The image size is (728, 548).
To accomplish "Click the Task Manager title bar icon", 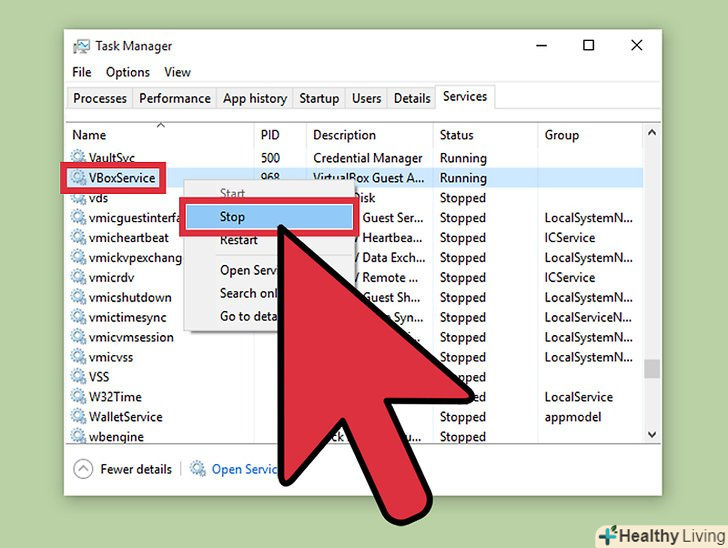I will 81,46.
